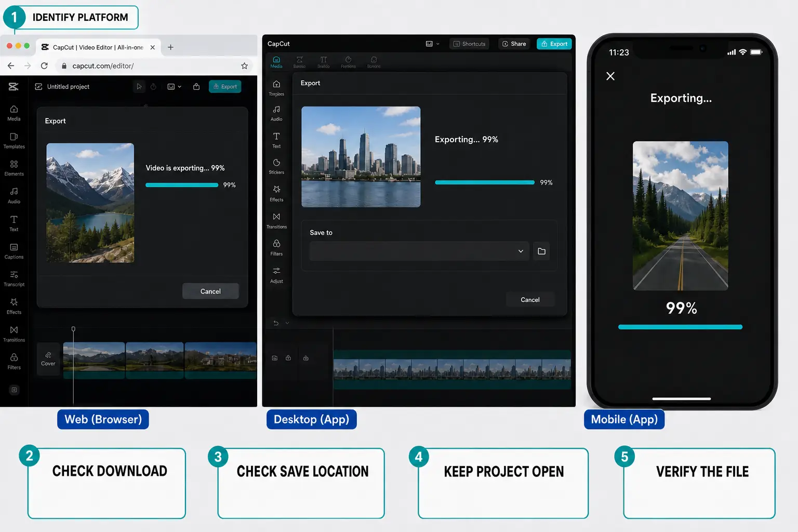
Task: Expand undo history chevron in desktop timeline
Action: pos(287,323)
